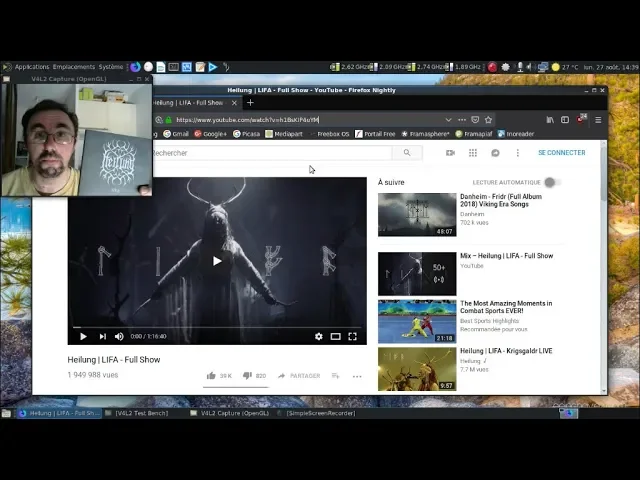The image size is (640, 480).
Task: Open the player settings gear
Action: (x=319, y=336)
